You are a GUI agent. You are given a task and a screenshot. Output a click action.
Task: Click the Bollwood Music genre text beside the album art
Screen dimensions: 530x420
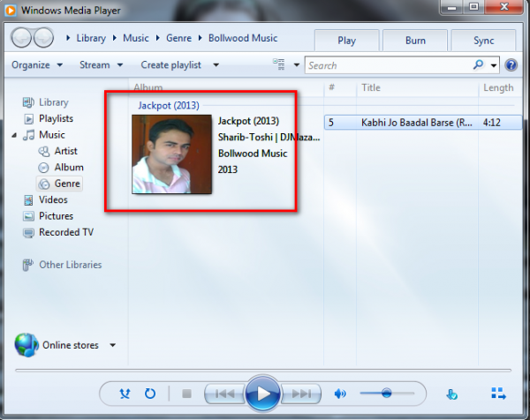pos(253,154)
